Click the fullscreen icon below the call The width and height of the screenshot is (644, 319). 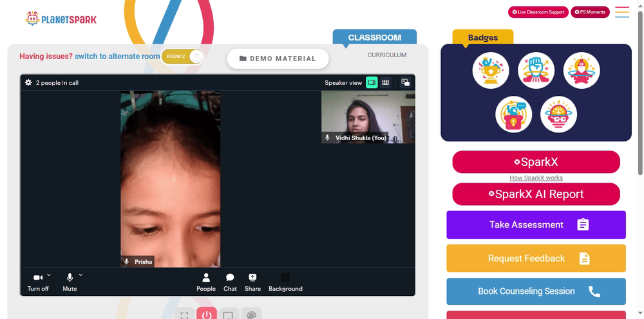[x=184, y=314]
